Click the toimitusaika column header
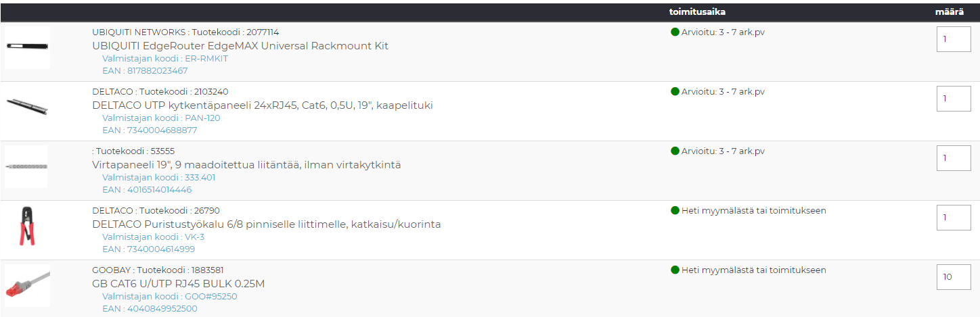Screen dimensions: 980x317 [x=697, y=11]
